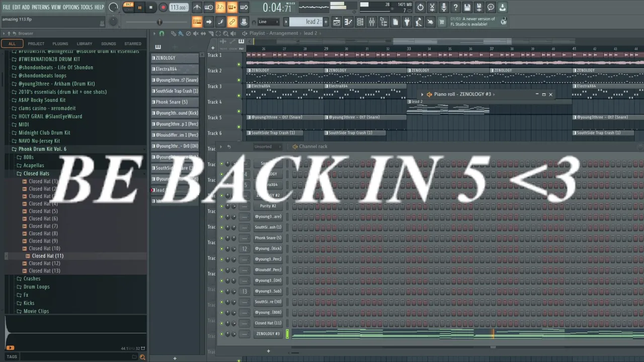
Task: Open the Browser view icon
Action: [383, 22]
